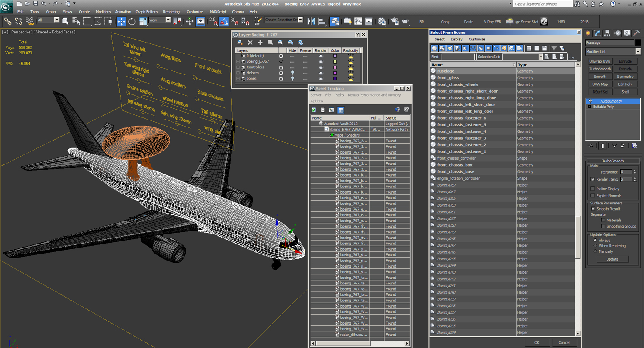644x348 pixels.
Task: Enable Separate by Smoothing Groups checkbox
Action: pyautogui.click(x=603, y=226)
